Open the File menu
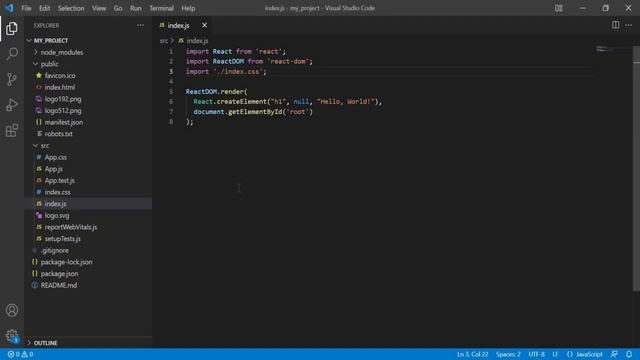Screen dimensions: 640x360 (x=26, y=8)
